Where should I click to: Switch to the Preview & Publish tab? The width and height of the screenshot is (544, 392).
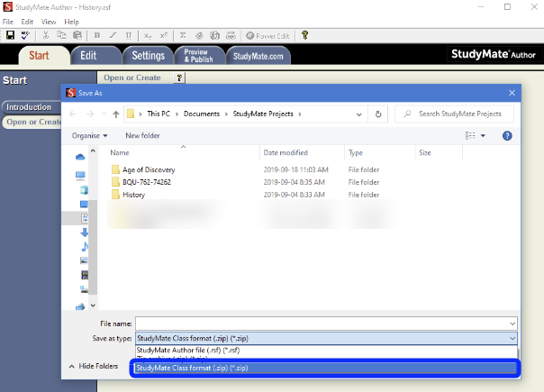pos(199,56)
